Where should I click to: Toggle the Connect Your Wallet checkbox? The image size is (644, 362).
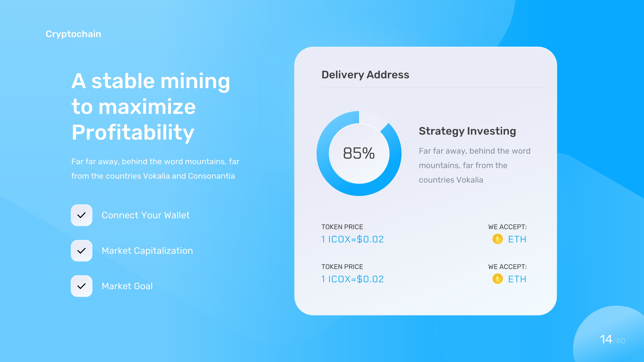[81, 215]
